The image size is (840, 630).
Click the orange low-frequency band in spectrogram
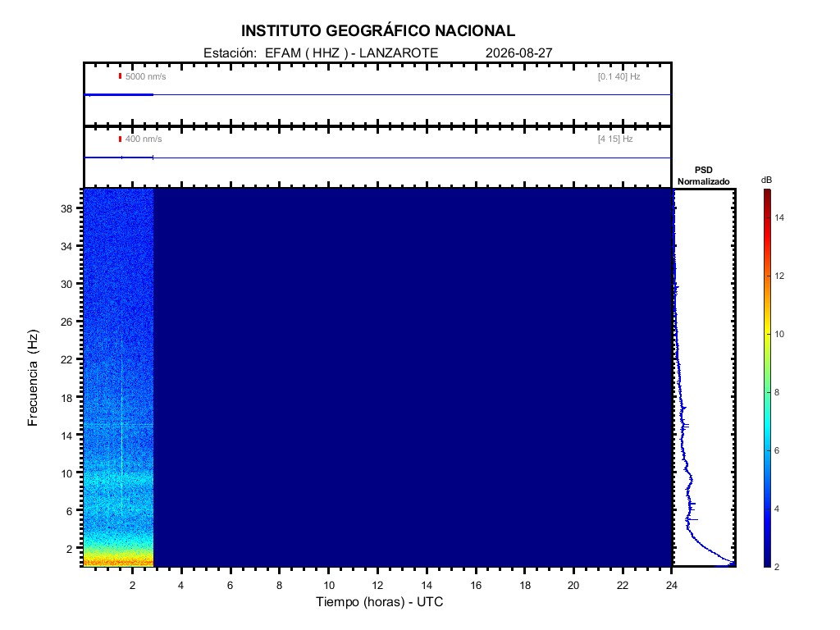[118, 561]
